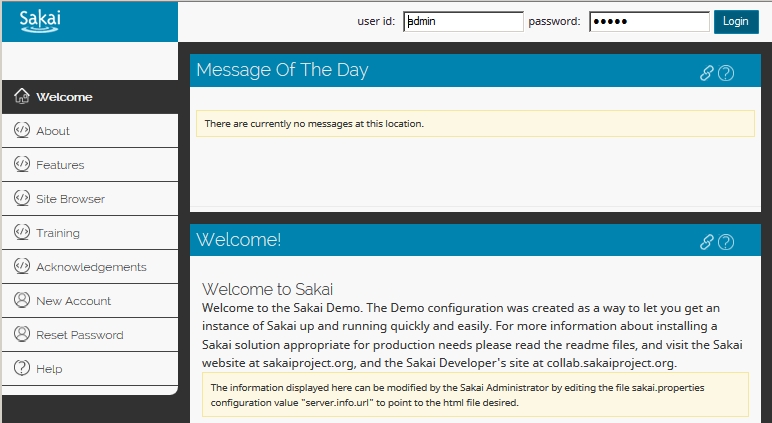Open help for Message Of The Day

coord(727,72)
